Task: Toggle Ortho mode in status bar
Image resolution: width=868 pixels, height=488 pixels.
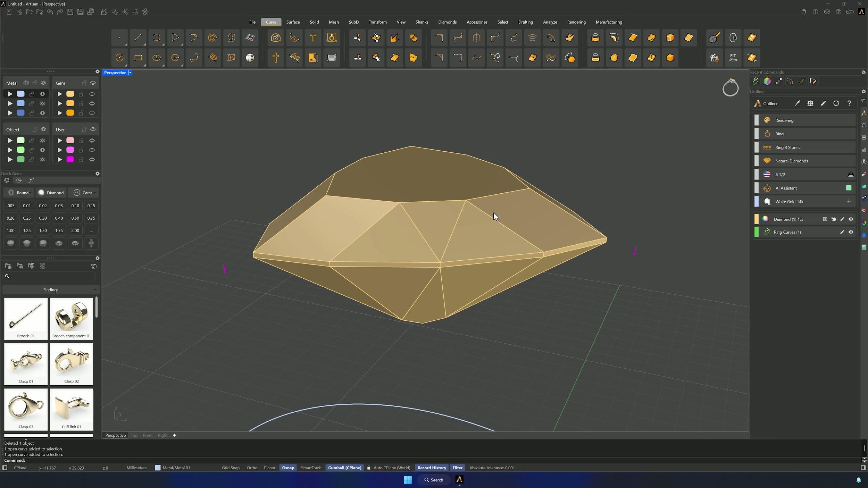Action: [252, 468]
